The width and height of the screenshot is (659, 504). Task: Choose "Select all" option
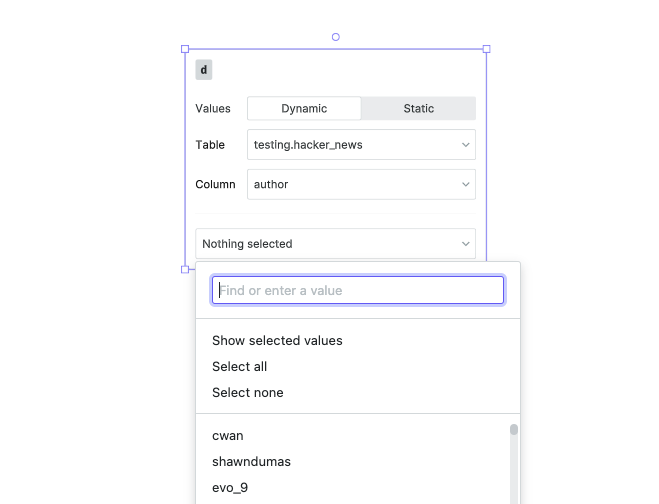(240, 367)
